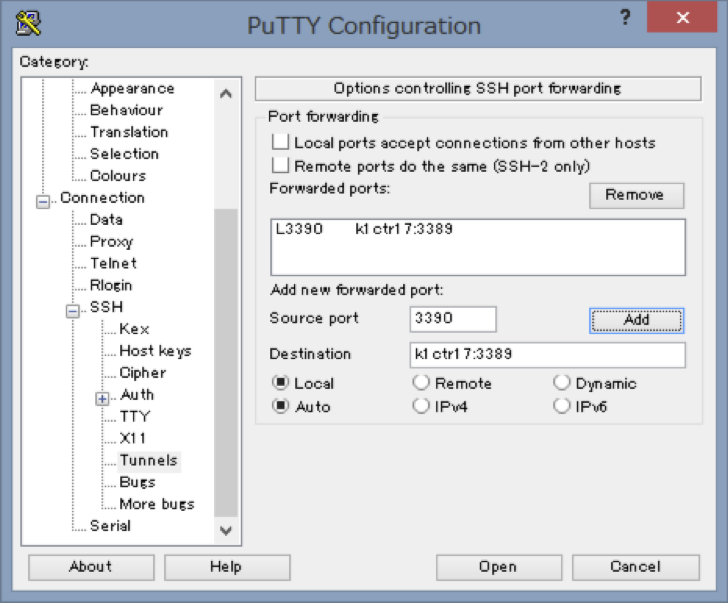Select the Remote radio button
Viewport: 728px width, 603px height.
[421, 383]
